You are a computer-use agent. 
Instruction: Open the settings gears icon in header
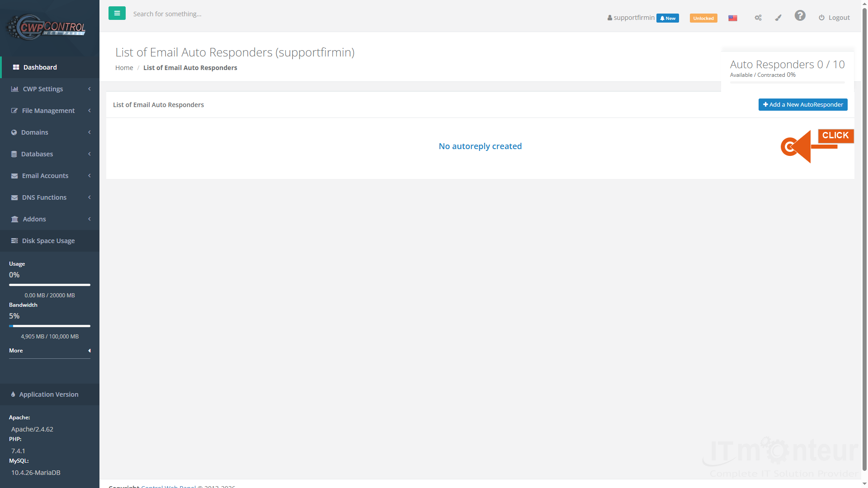pyautogui.click(x=758, y=18)
